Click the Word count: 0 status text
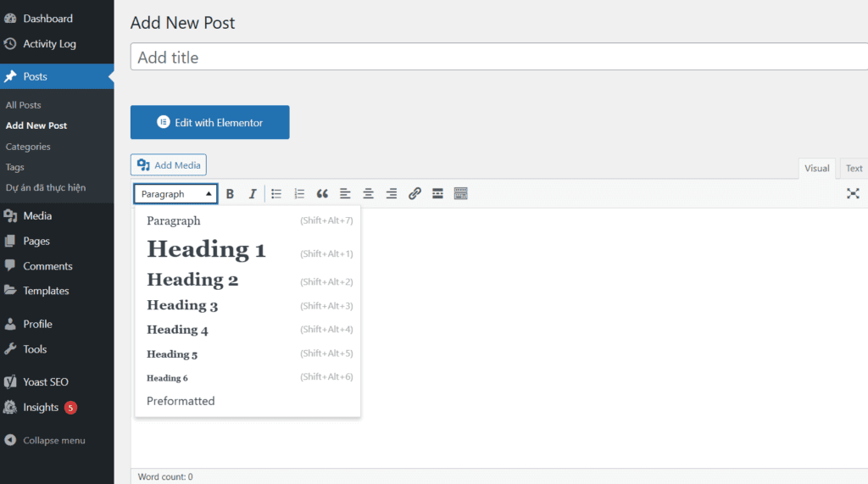868x484 pixels. tap(165, 477)
